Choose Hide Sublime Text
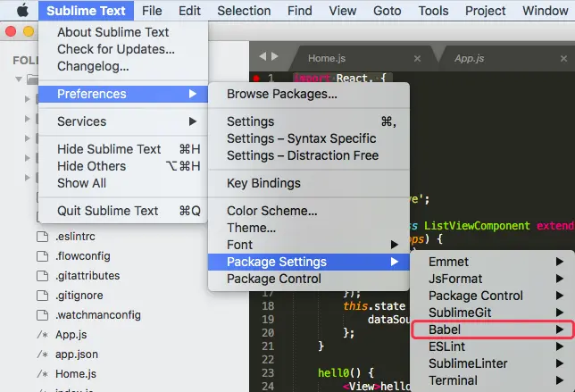The image size is (575, 392). (x=123, y=149)
